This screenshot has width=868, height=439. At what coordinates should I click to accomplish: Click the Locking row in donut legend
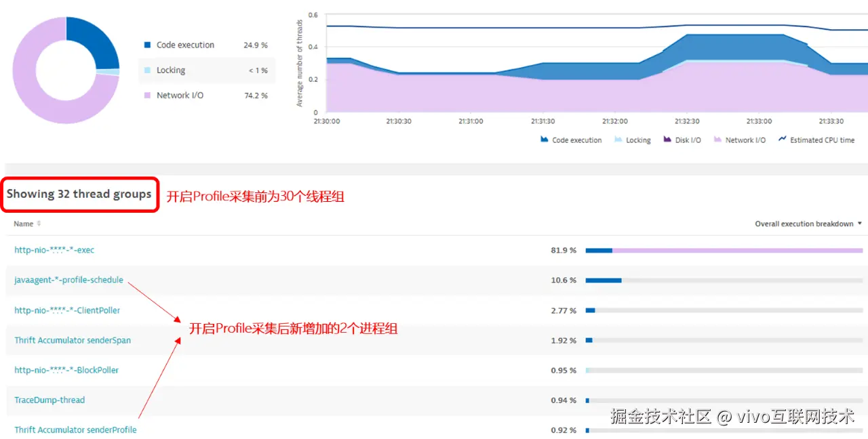[x=207, y=70]
